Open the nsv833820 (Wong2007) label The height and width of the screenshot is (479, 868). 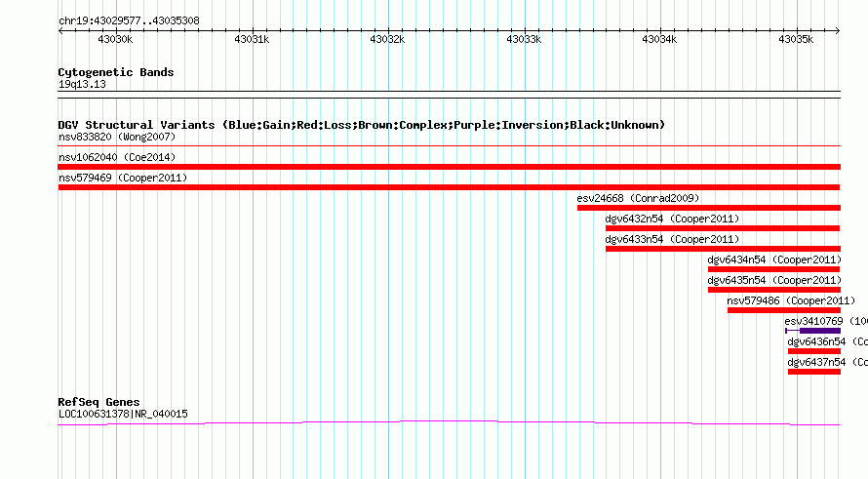[117, 137]
